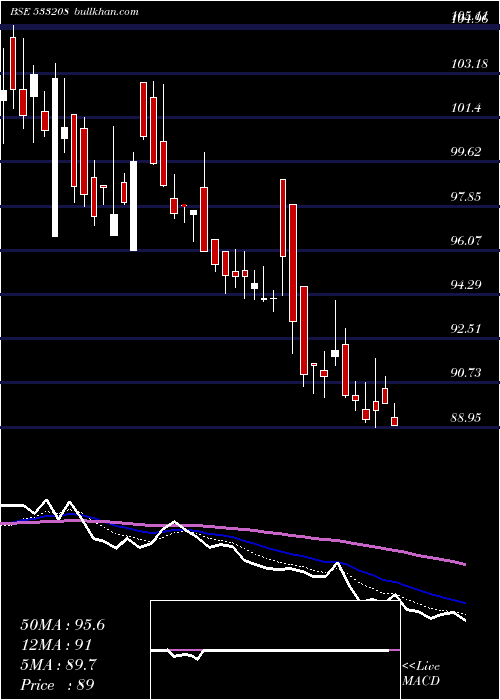500x700 pixels.
Task: Click the 92.51 price axis value
Action: coord(466,329)
